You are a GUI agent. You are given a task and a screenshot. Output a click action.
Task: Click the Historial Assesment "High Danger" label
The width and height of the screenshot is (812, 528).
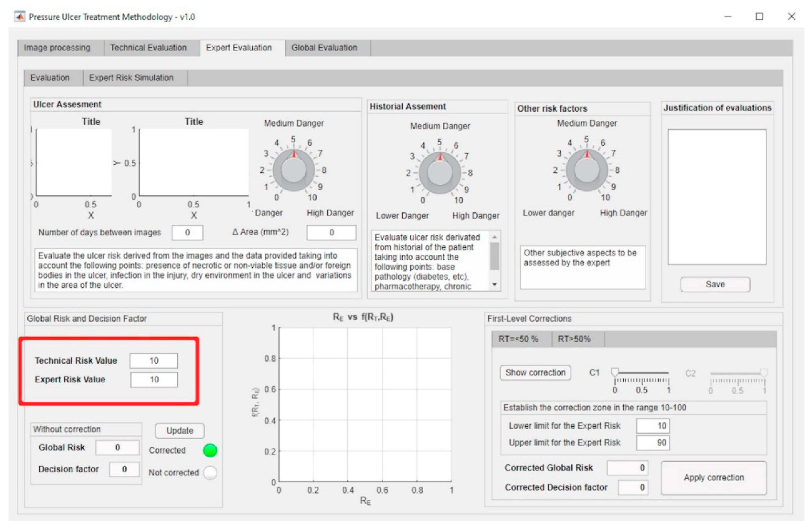475,216
